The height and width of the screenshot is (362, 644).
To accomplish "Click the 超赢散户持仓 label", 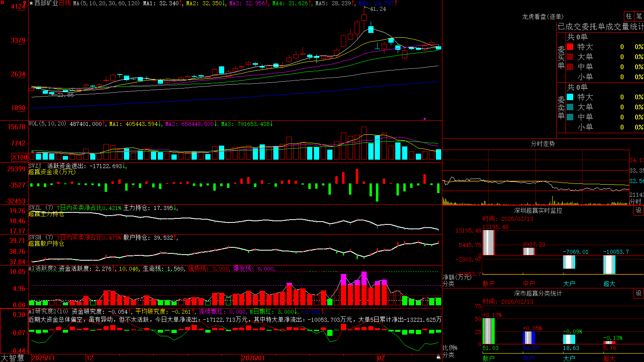I will click(46, 244).
